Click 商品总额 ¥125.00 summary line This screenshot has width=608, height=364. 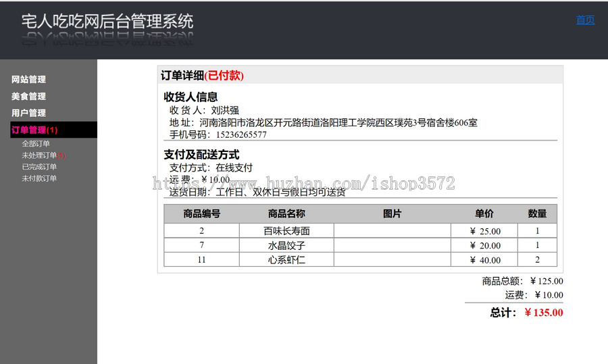click(522, 281)
